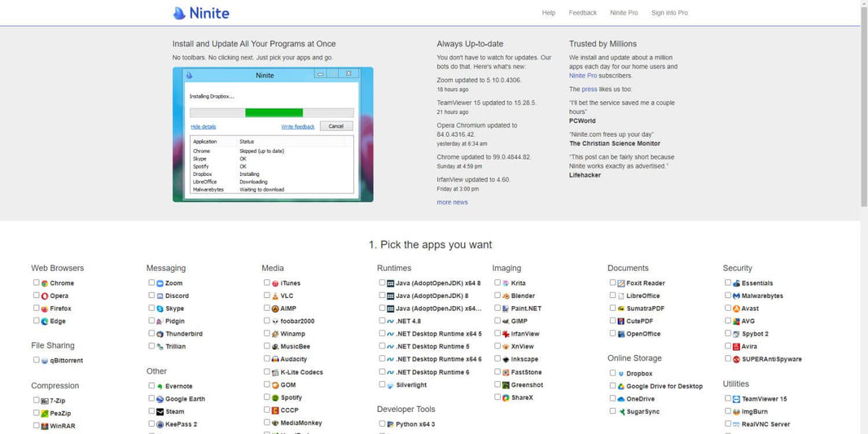
Task: Tick the ImgBurn checkbox
Action: click(728, 410)
